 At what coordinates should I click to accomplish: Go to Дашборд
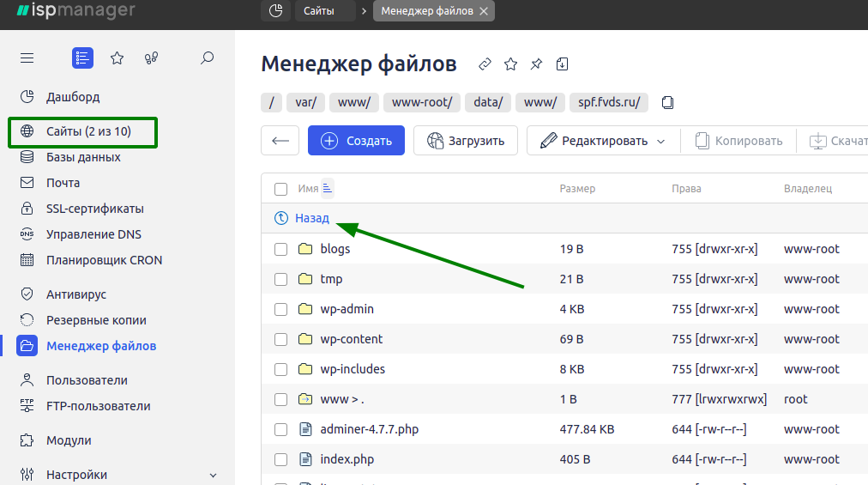[73, 97]
